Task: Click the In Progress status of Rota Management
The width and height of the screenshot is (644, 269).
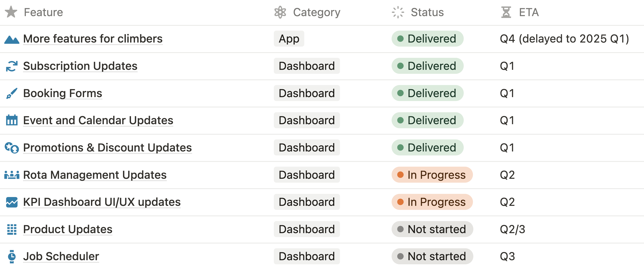Action: pos(432,175)
